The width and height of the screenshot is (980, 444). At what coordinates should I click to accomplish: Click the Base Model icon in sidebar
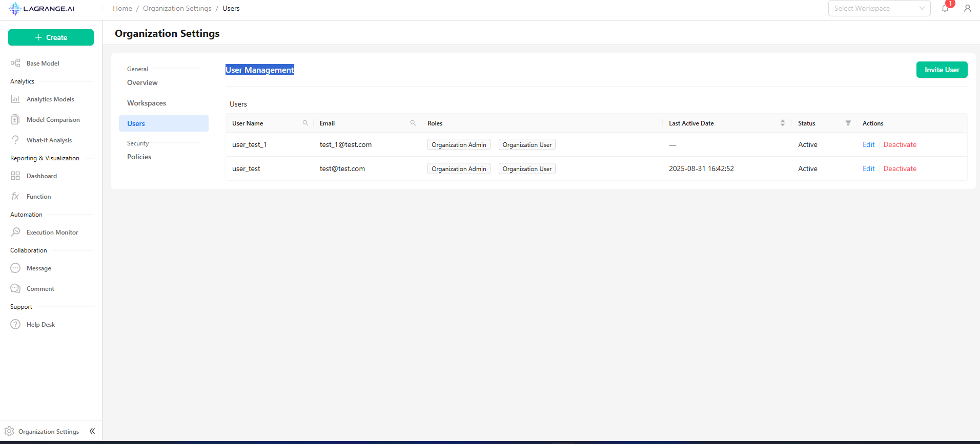click(x=15, y=63)
